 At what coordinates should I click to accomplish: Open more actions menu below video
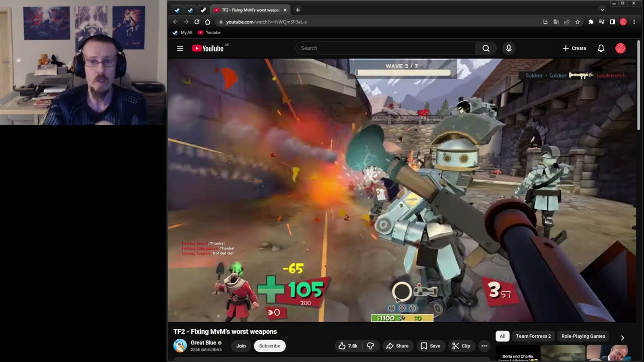click(x=484, y=346)
